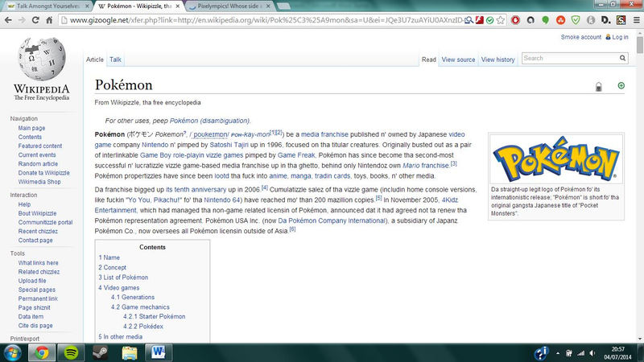Click the taskbar clock showing 20:57

pyautogui.click(x=617, y=349)
